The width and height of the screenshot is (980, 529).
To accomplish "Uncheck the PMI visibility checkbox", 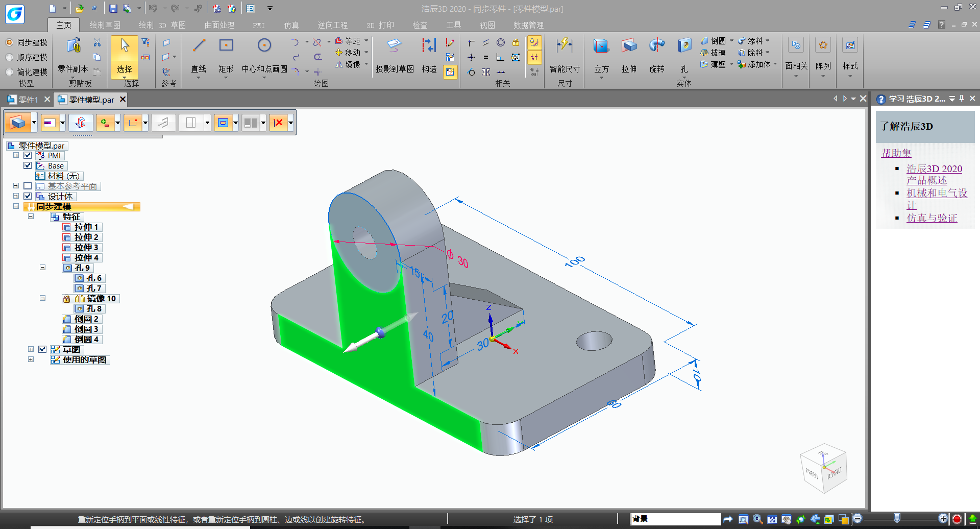I will point(28,155).
